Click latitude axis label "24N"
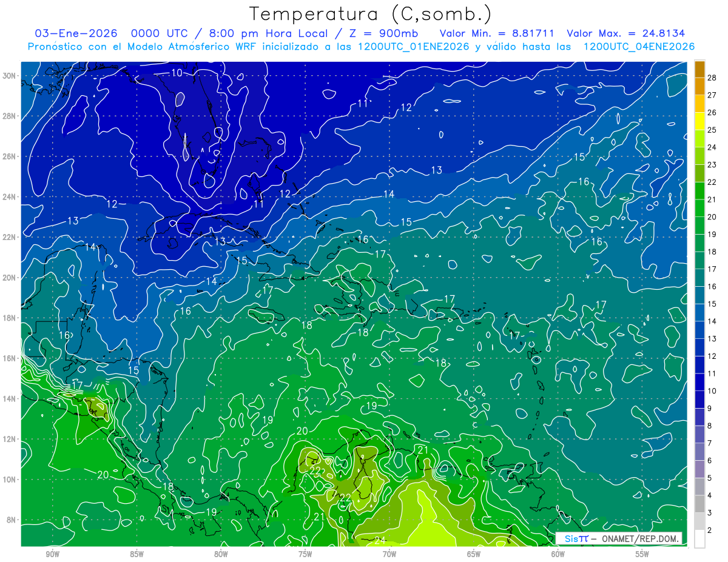Viewport: 728px width, 562px height. coord(10,197)
